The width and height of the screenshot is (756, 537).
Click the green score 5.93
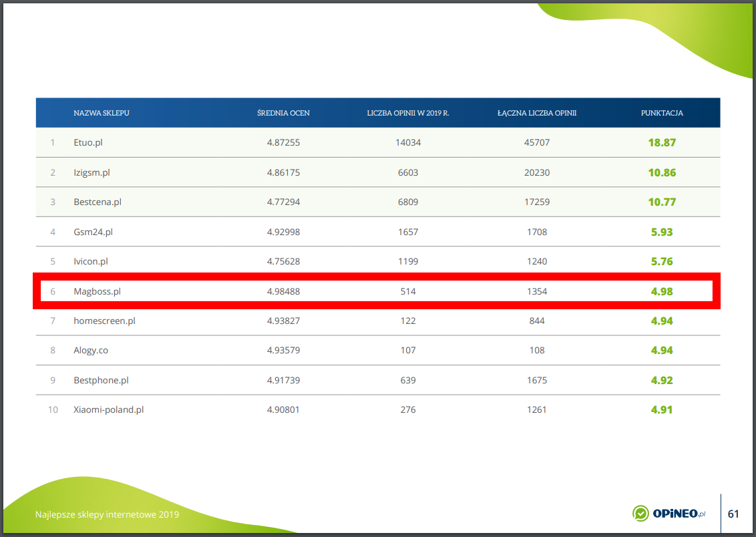661,232
